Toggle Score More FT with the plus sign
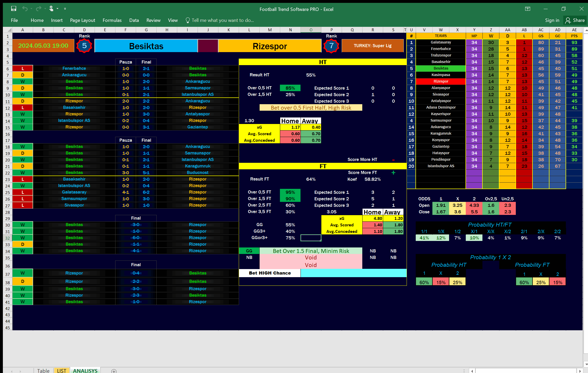The width and height of the screenshot is (588, 373). pos(393,172)
